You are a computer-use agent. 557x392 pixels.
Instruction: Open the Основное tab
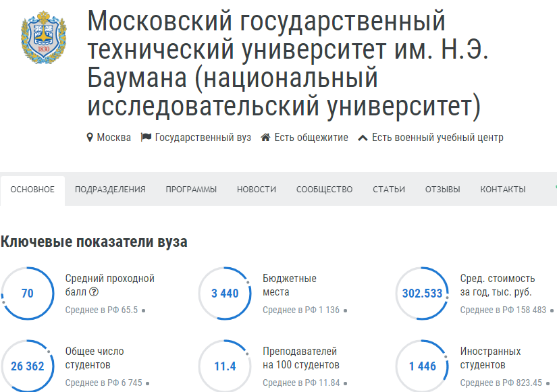pyautogui.click(x=32, y=190)
